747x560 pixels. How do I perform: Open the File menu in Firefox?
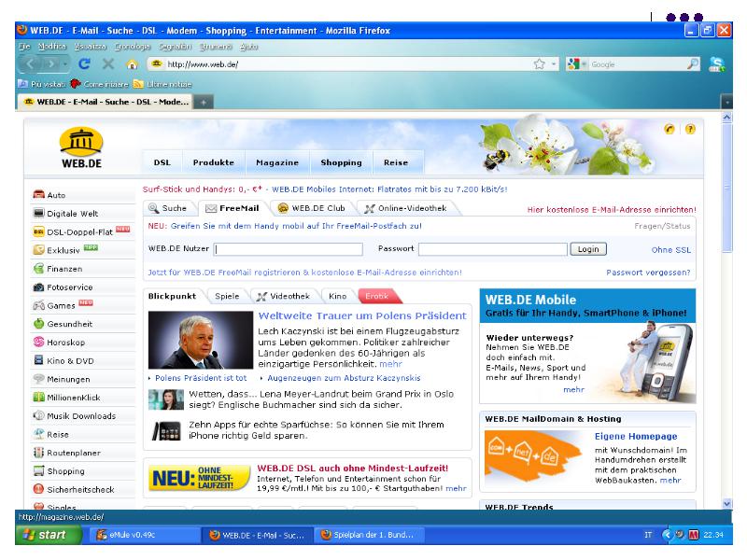pos(24,46)
